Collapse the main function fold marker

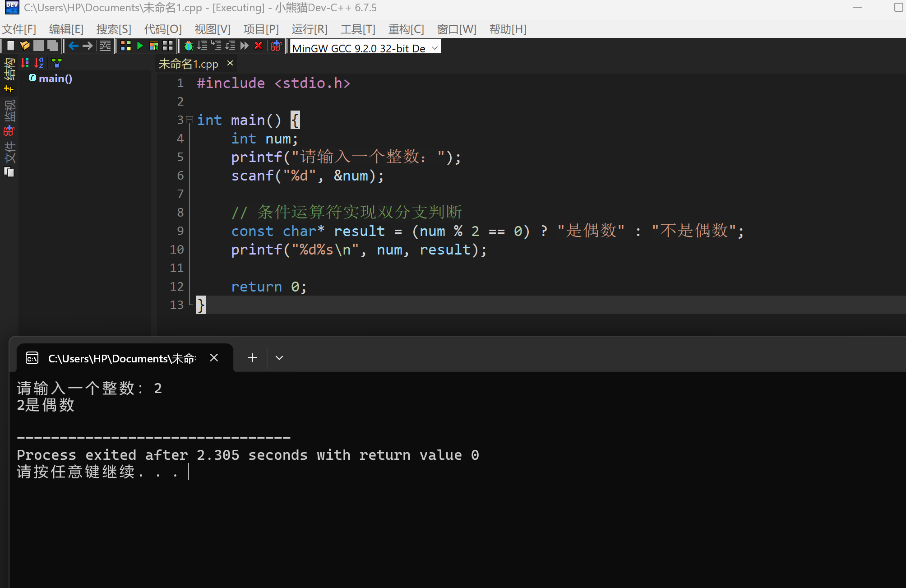(190, 120)
